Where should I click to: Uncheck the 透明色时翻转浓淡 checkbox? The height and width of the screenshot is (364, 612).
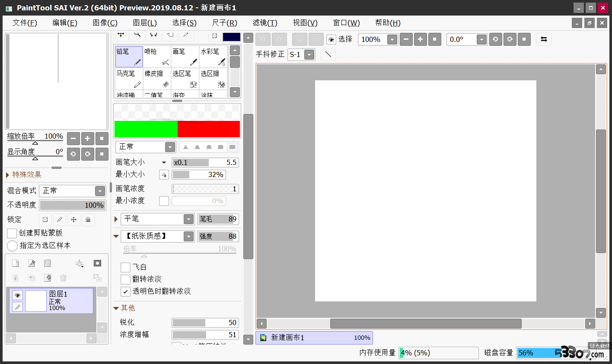pos(126,291)
